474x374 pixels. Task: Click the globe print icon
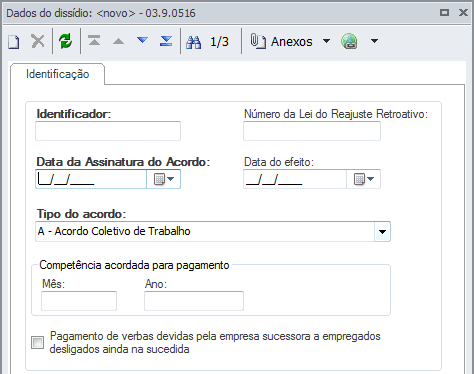tap(349, 41)
